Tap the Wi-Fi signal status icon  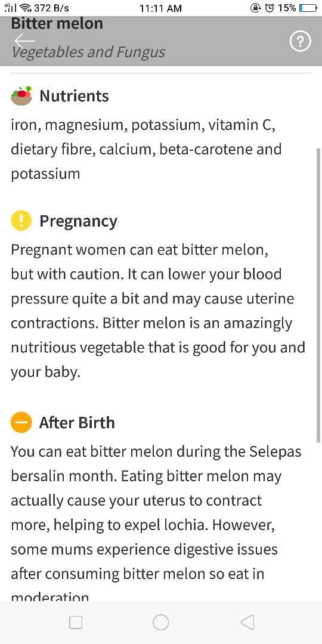(26, 8)
